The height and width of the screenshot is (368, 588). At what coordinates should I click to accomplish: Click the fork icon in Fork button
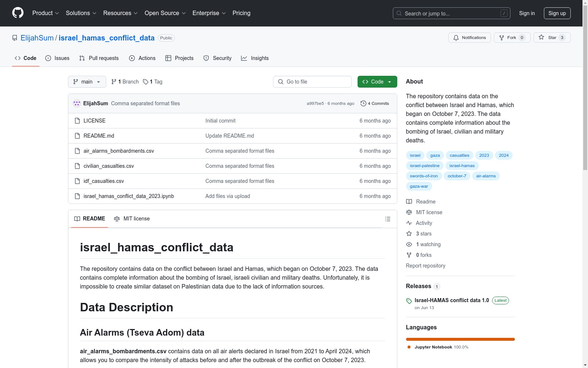coord(502,38)
